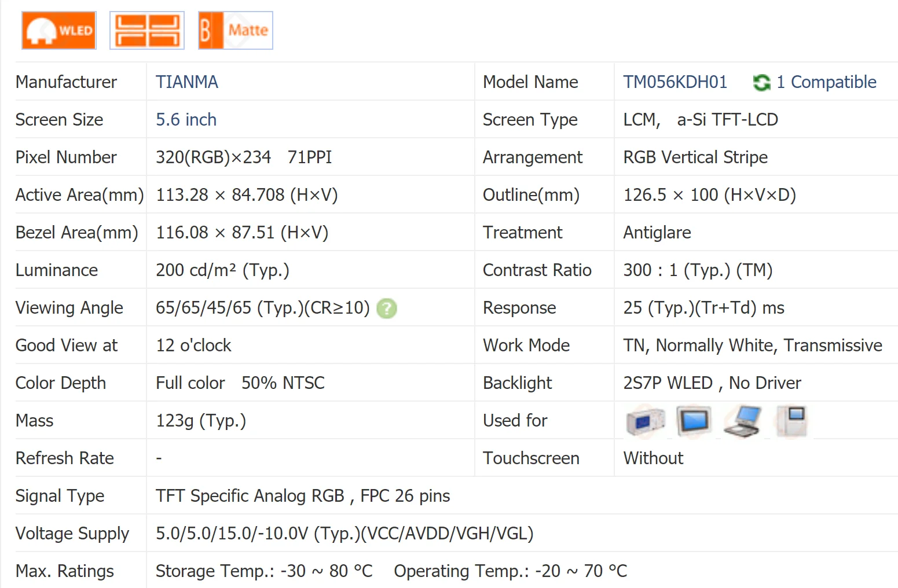
Task: Click the 2S7P WLED , No Driver value
Action: 712,383
